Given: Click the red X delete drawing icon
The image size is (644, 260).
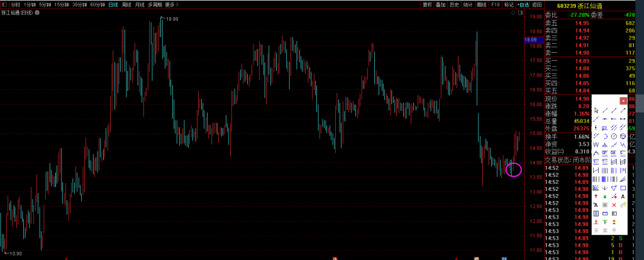Looking at the screenshot, I should tap(614, 205).
